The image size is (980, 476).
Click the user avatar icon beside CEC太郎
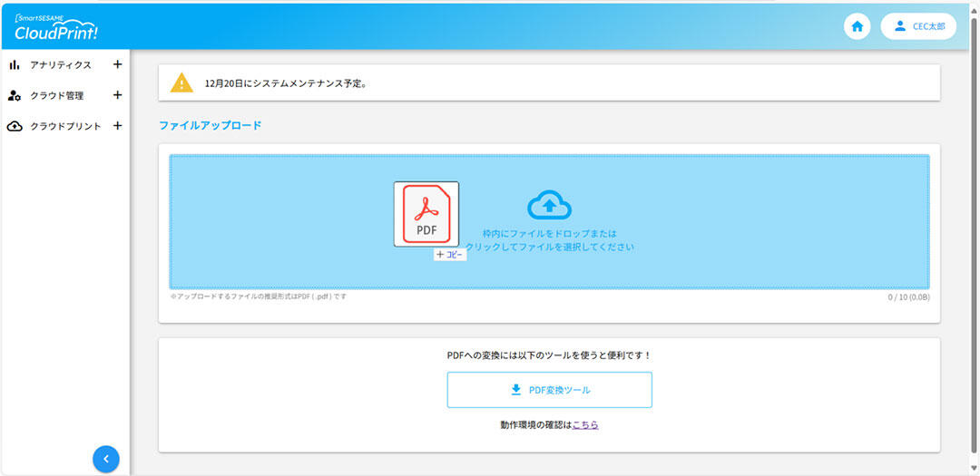coord(899,26)
